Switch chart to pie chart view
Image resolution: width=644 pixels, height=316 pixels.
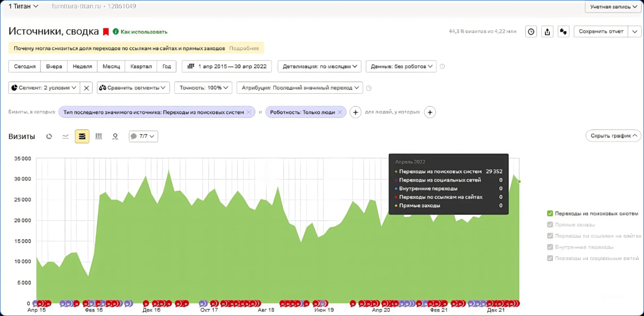(x=49, y=136)
